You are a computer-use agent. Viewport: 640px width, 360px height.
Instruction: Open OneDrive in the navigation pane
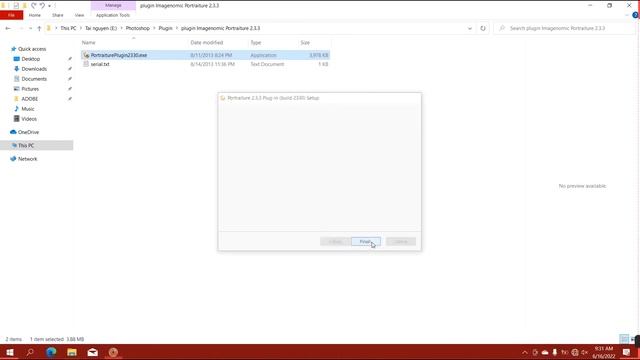coord(28,132)
